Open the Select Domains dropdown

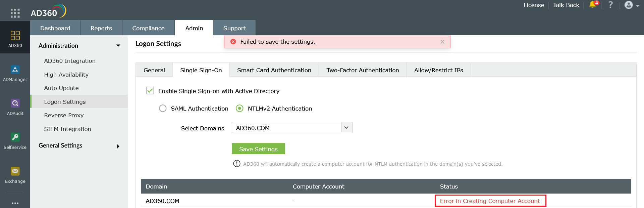(x=346, y=128)
